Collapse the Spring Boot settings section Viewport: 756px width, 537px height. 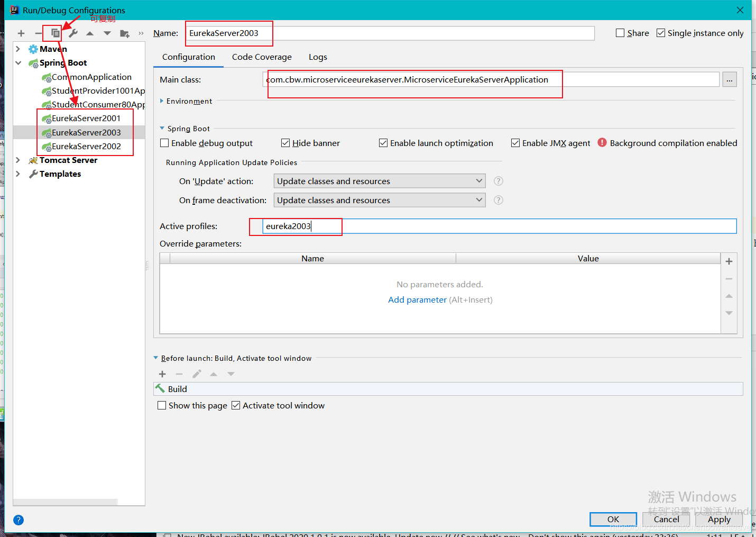coord(162,129)
